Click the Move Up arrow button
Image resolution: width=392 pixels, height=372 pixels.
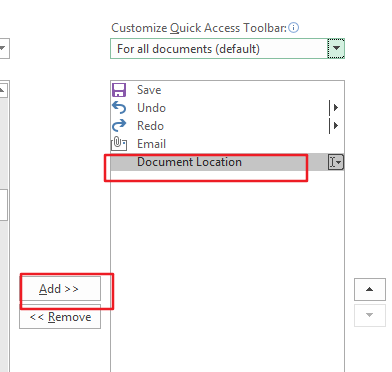(x=370, y=289)
